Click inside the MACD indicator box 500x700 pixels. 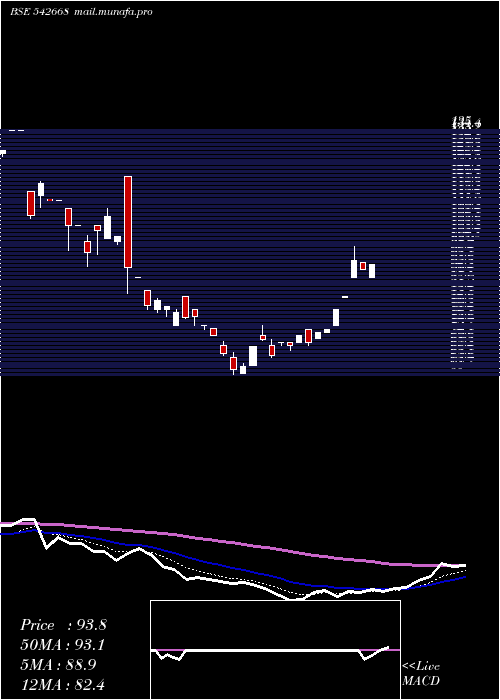click(x=275, y=650)
